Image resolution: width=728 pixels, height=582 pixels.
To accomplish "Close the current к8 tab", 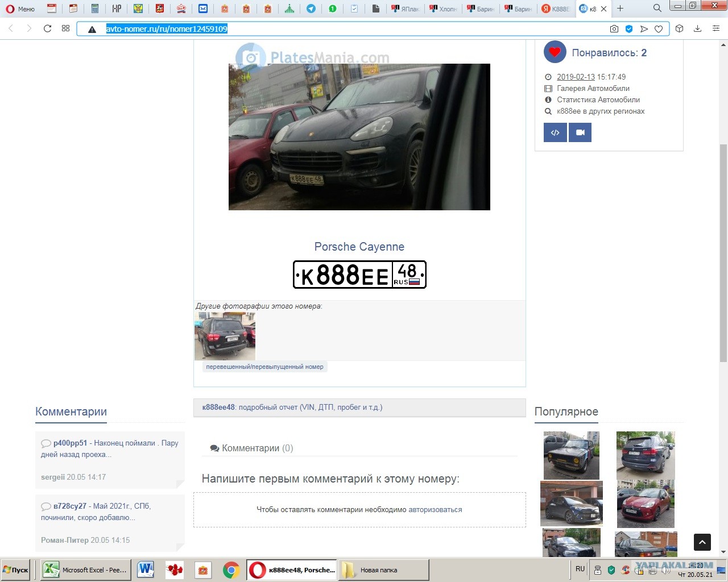I will coord(603,9).
